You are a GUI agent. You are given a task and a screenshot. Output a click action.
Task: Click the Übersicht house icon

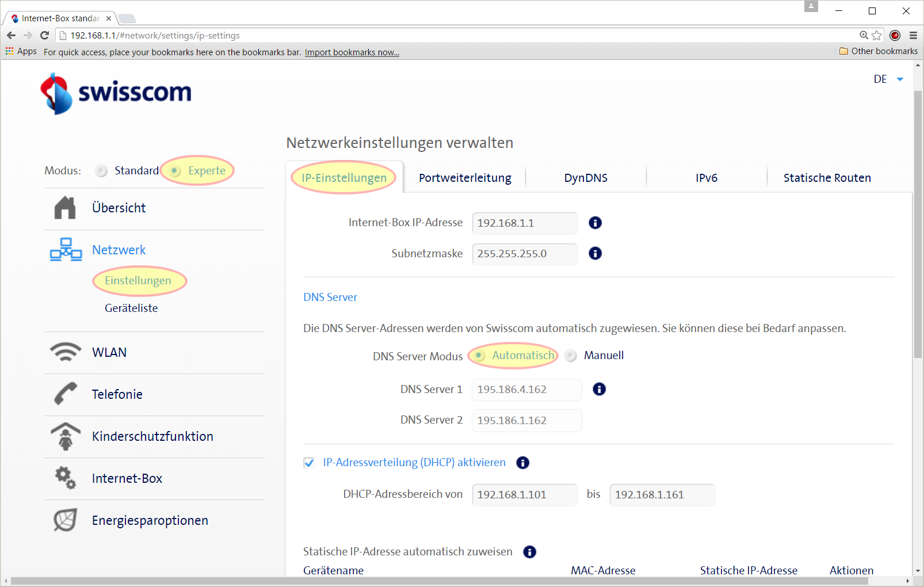[65, 208]
